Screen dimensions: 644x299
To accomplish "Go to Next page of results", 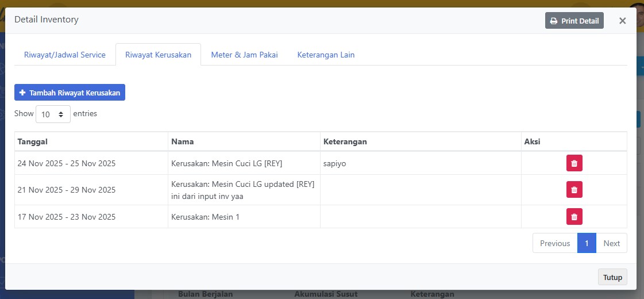I will pyautogui.click(x=611, y=243).
